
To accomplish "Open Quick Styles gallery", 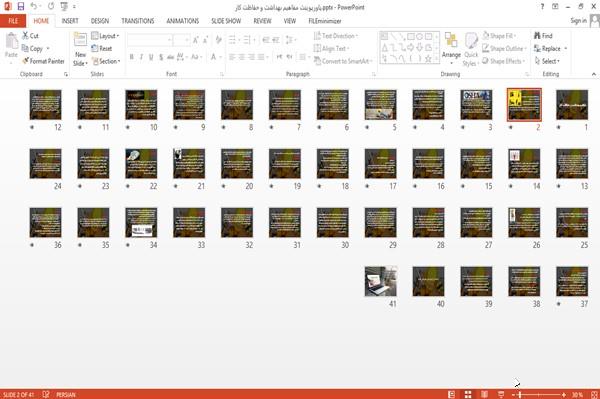I will coord(471,49).
